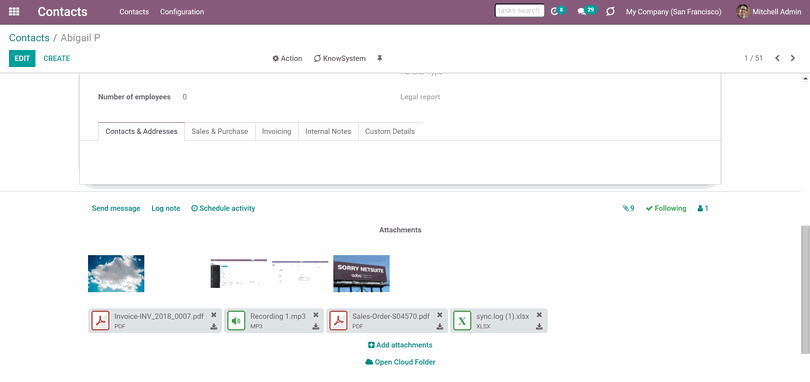Screen dimensions: 810x382
Task: Open Mitchell Admin user menu
Action: [769, 11]
